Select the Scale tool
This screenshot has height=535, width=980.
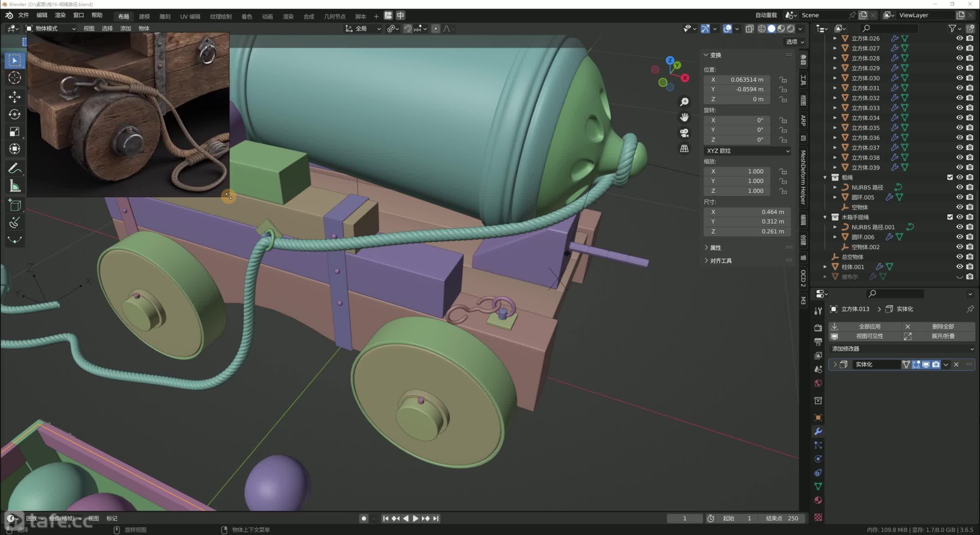pos(15,132)
